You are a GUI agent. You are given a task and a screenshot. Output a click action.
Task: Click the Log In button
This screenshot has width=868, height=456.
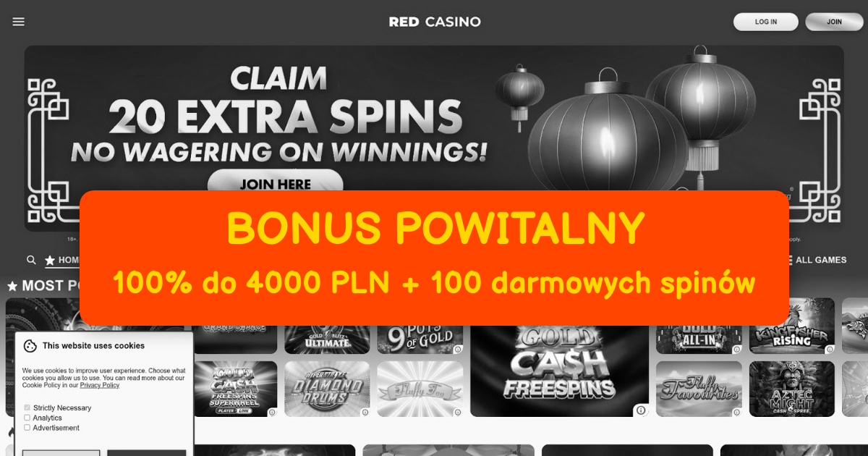766,22
